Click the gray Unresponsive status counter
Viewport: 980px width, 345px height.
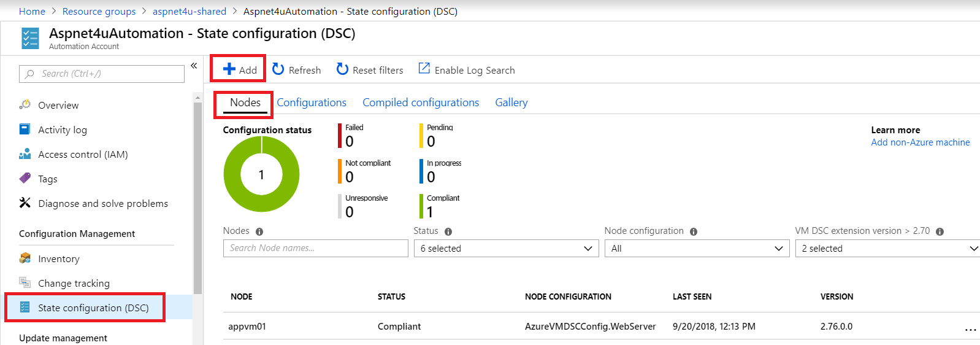pyautogui.click(x=363, y=206)
